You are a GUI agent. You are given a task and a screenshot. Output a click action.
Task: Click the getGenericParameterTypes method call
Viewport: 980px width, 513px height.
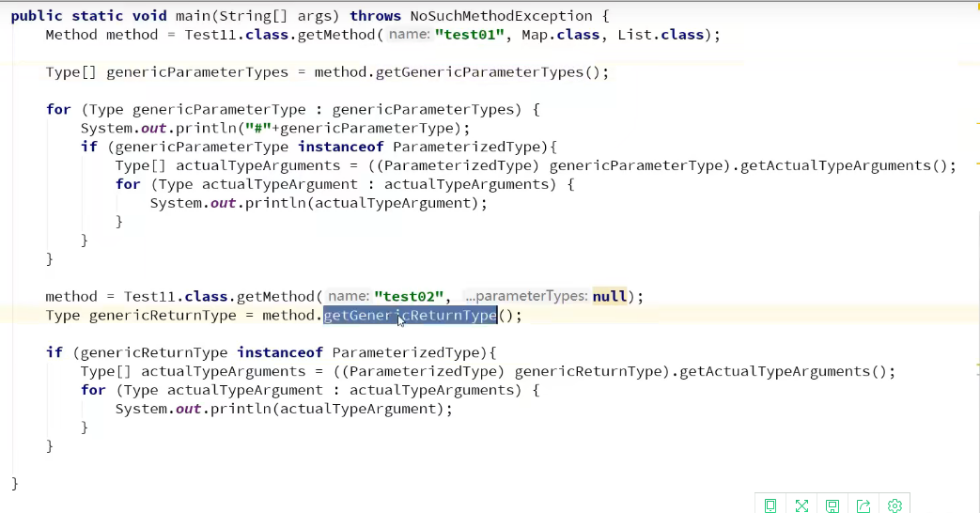(x=479, y=71)
